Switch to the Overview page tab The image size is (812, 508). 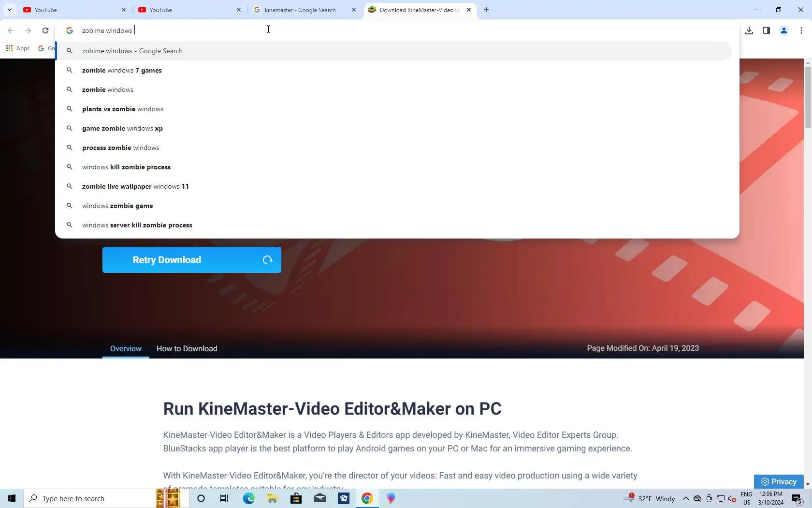click(126, 349)
